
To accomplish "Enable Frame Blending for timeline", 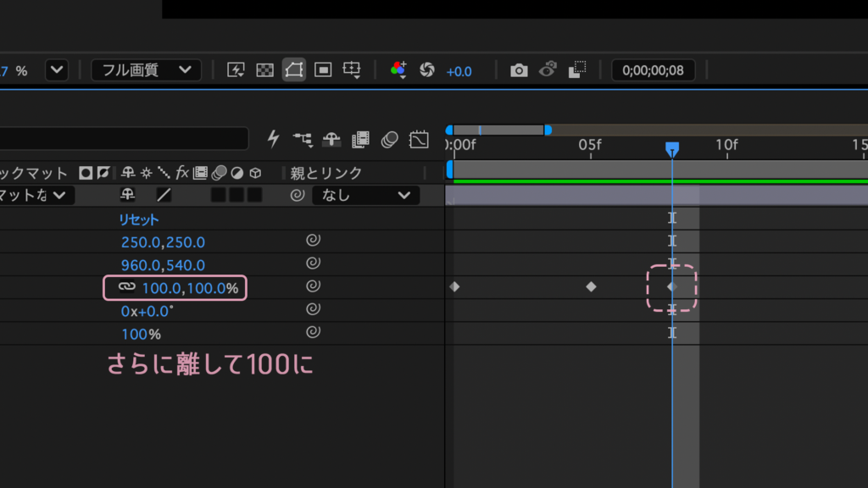I will (x=360, y=140).
